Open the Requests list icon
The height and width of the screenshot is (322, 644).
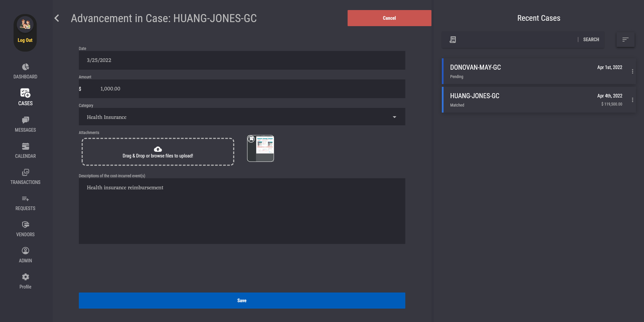pyautogui.click(x=25, y=199)
